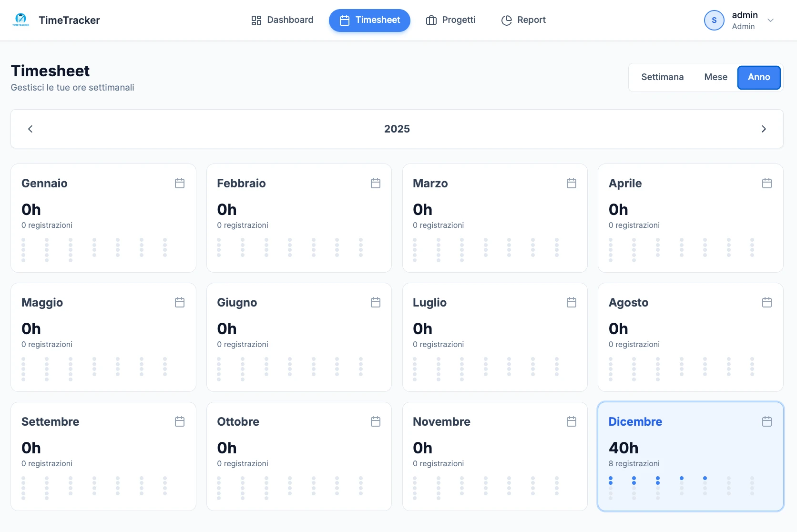The height and width of the screenshot is (532, 797).
Task: Open the calendar icon on Giugno card
Action: tap(376, 302)
